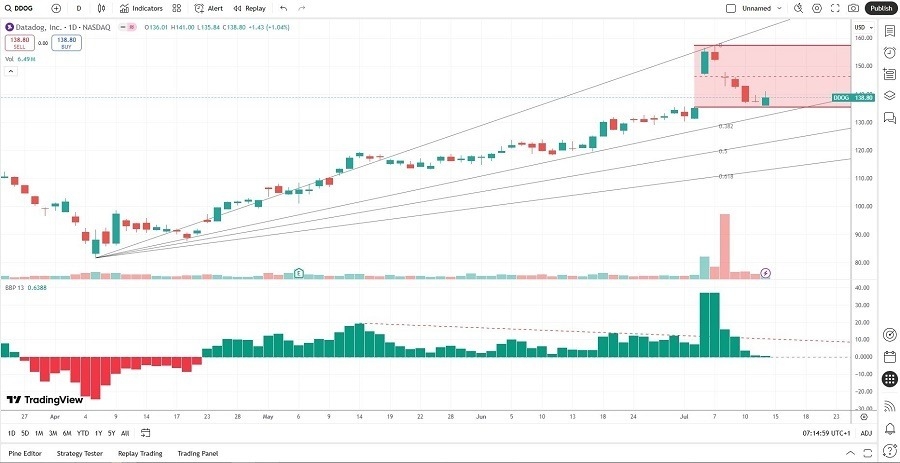Viewport: 900px width, 463px height.
Task: Open symbol search for DDOG
Action: tap(22, 8)
